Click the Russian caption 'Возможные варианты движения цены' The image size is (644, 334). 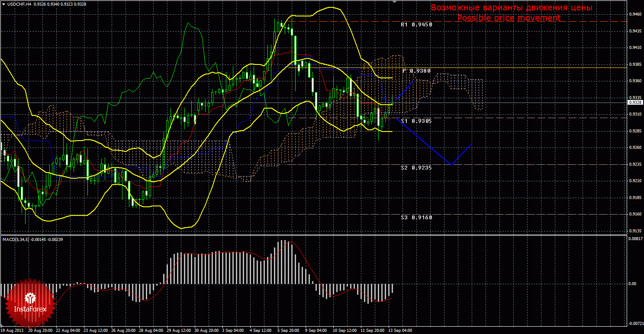pos(512,8)
